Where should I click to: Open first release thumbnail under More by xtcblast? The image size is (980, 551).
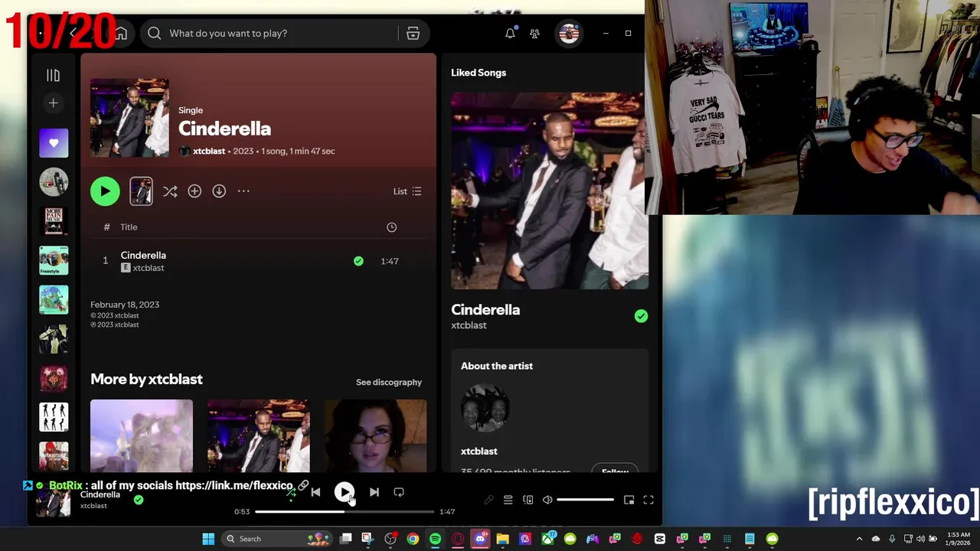(142, 435)
